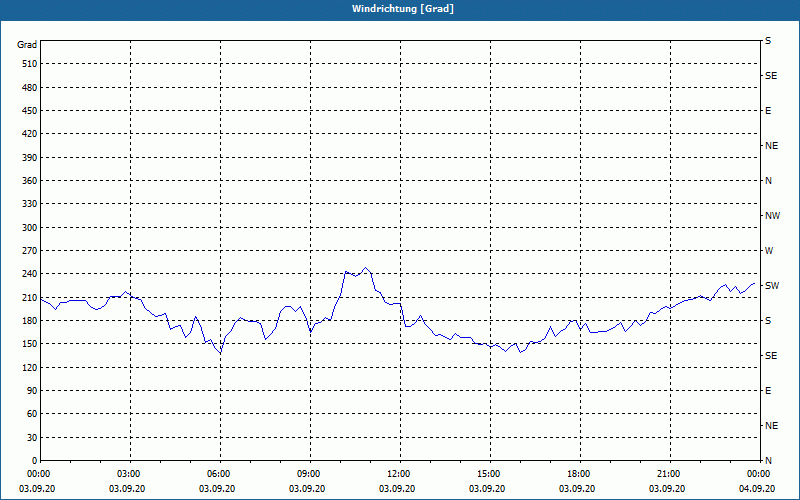This screenshot has height=500, width=800.
Task: Click the chart title "Windrichtung [Grad]"
Action: [403, 9]
